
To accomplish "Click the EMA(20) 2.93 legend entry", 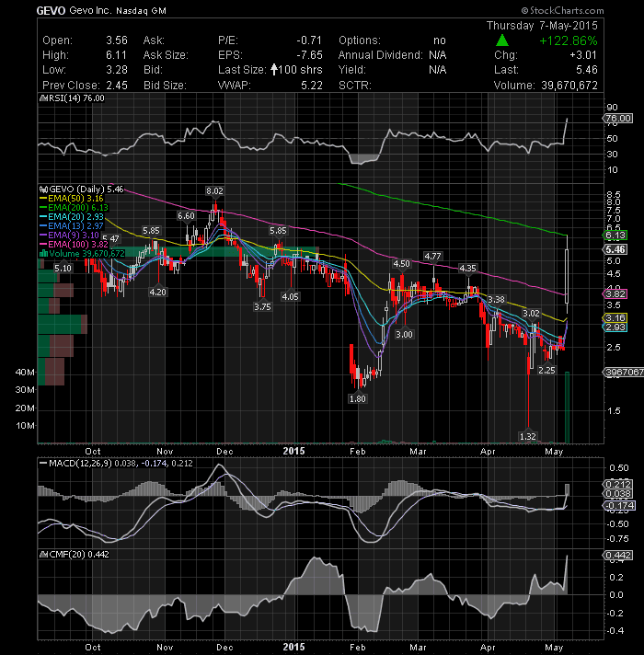I will [x=75, y=217].
